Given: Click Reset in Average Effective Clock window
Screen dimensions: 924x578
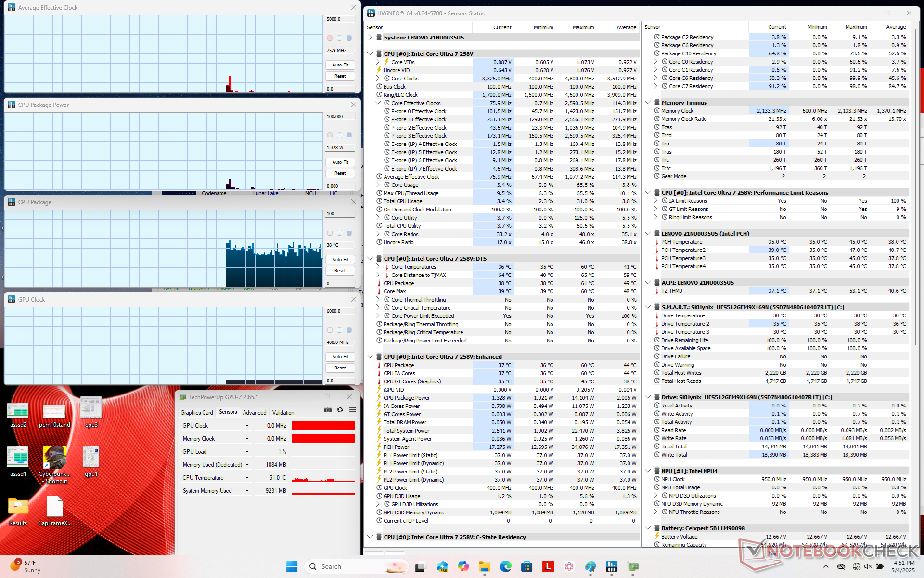Looking at the screenshot, I should tap(340, 76).
